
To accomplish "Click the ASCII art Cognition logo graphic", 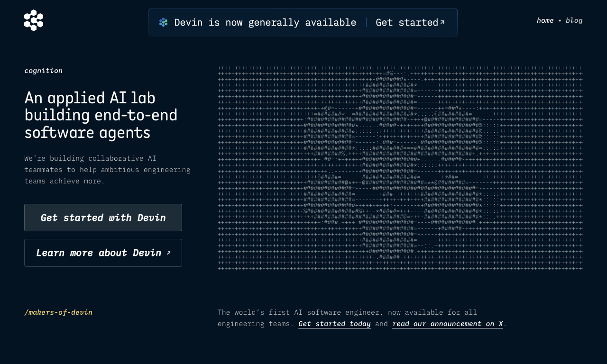I will click(400, 169).
